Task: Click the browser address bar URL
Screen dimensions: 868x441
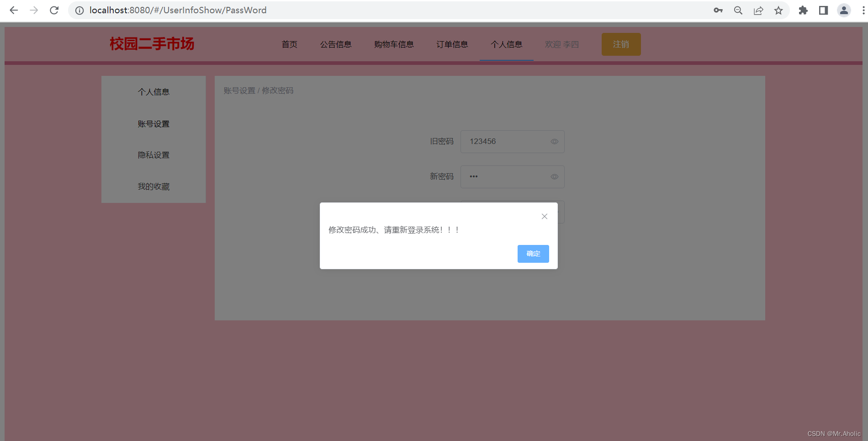Action: (178, 10)
